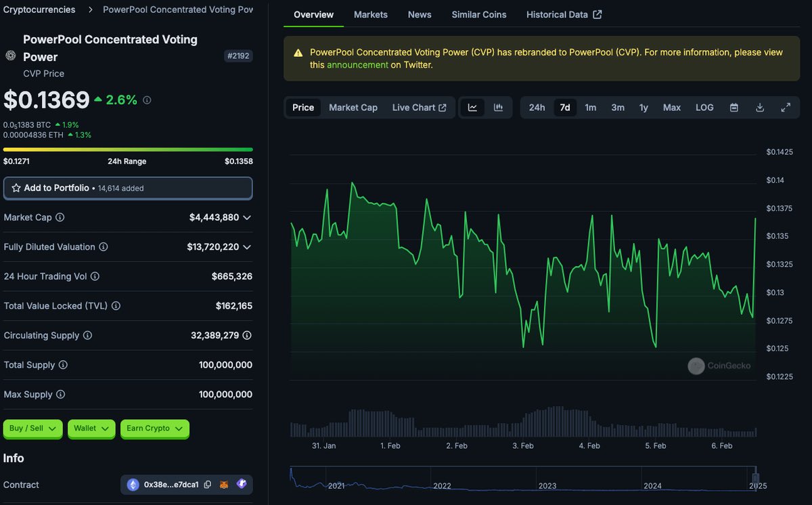Click info icon next to Max Supply
This screenshot has width=812, height=505.
pos(60,394)
